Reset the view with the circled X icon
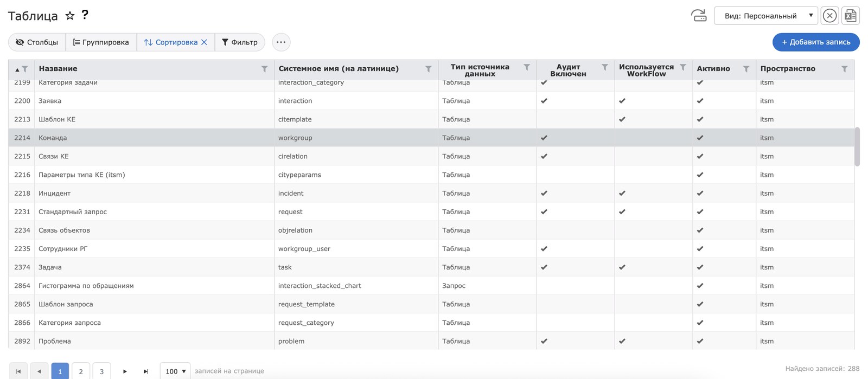This screenshot has height=379, width=868. pyautogui.click(x=829, y=16)
